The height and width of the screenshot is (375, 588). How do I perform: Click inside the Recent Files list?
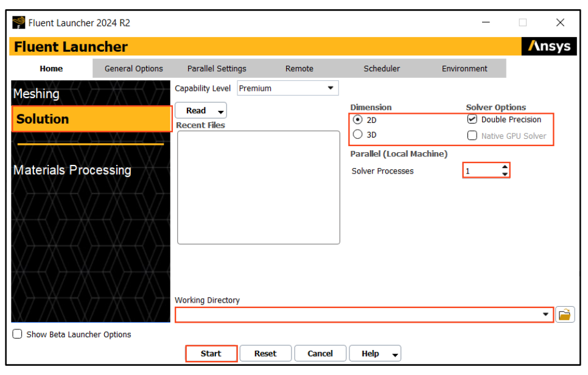[259, 187]
